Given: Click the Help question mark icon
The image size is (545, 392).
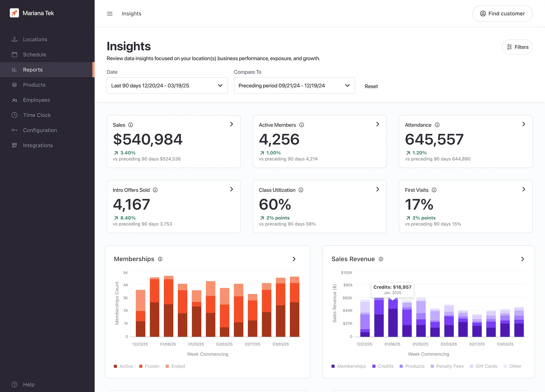Looking at the screenshot, I should coord(14,384).
